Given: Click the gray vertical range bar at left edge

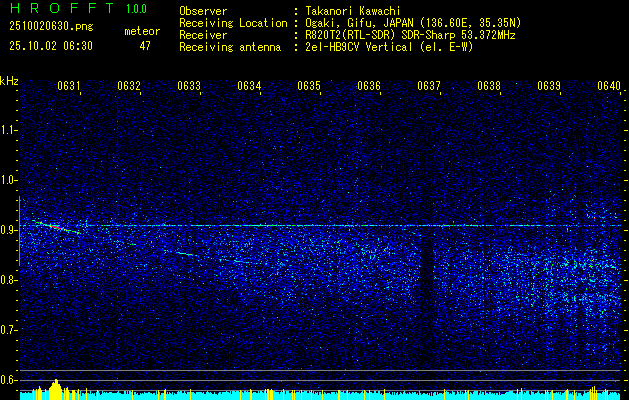Looking at the screenshot, I should click(19, 231).
